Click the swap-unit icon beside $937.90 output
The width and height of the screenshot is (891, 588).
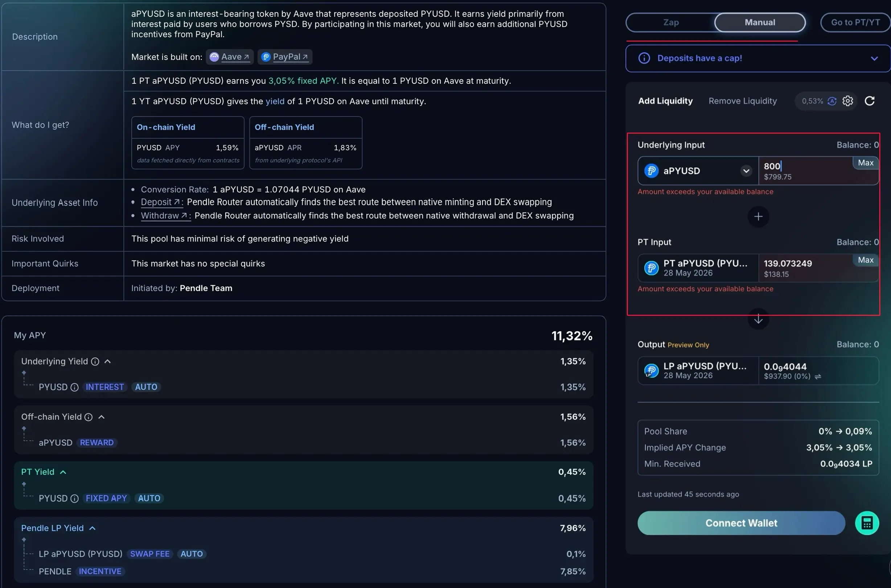tap(818, 377)
